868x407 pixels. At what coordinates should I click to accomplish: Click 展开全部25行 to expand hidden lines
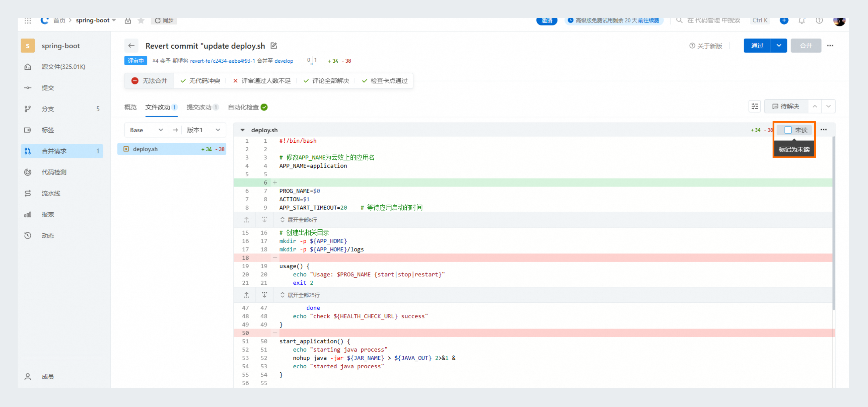[x=300, y=295]
